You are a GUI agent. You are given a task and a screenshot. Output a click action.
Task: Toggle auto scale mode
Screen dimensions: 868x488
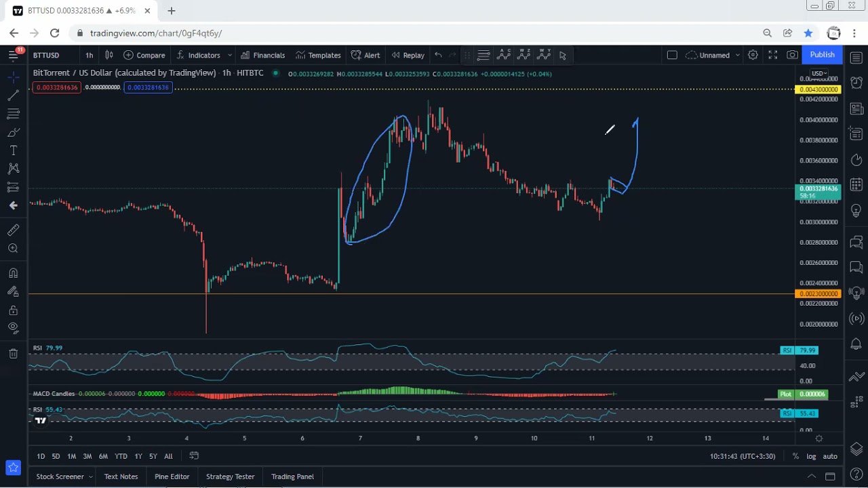(x=830, y=456)
